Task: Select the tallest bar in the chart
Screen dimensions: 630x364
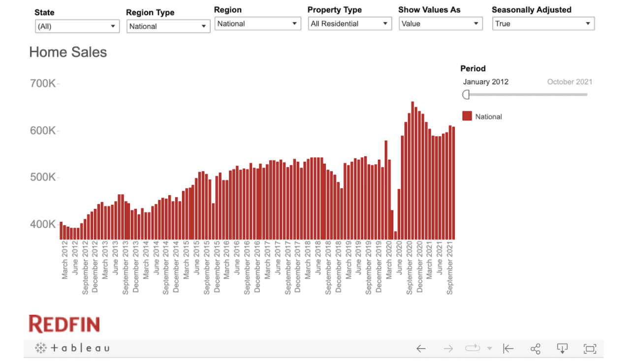Action: (x=412, y=170)
